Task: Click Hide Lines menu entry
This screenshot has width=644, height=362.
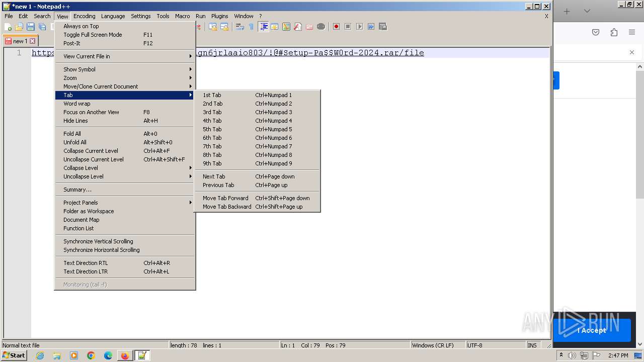Action: pyautogui.click(x=125, y=121)
